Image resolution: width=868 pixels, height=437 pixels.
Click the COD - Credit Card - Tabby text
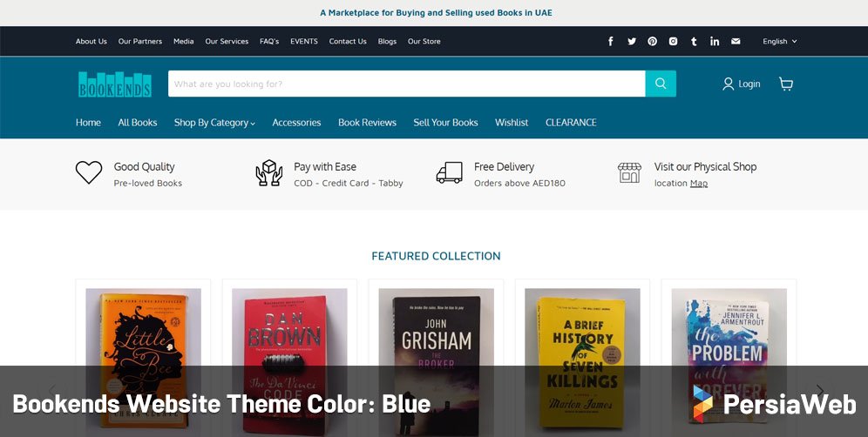click(349, 183)
